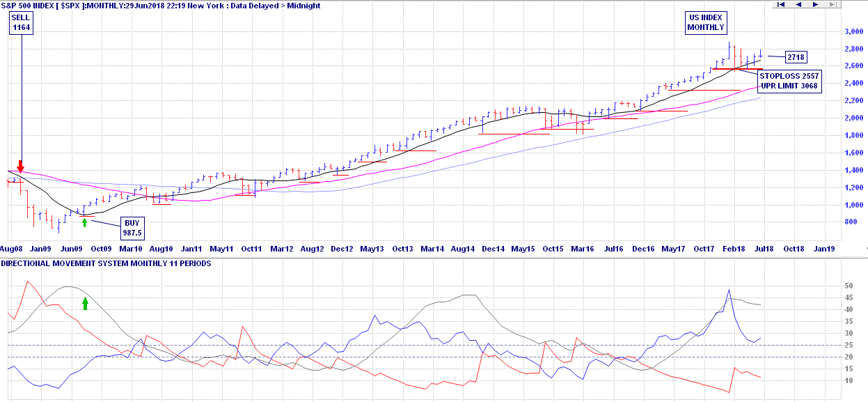Jump to the first chart period
This screenshot has height=402, width=868.
[x=781, y=4]
